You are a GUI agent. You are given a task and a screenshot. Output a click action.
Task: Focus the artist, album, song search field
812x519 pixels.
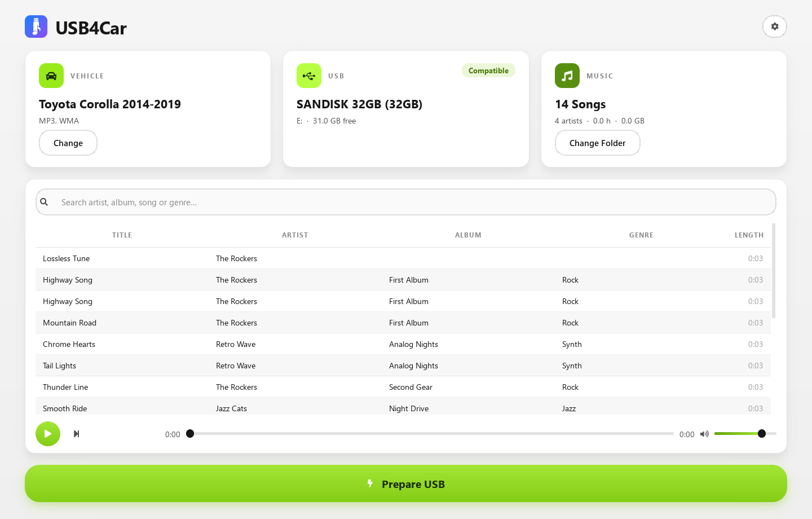click(406, 202)
